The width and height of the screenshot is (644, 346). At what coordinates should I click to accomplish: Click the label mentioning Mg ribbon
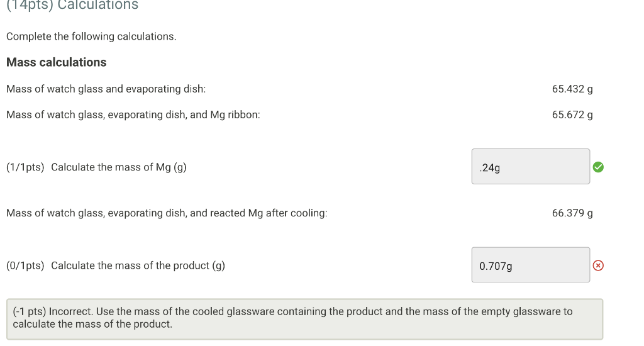tap(133, 115)
